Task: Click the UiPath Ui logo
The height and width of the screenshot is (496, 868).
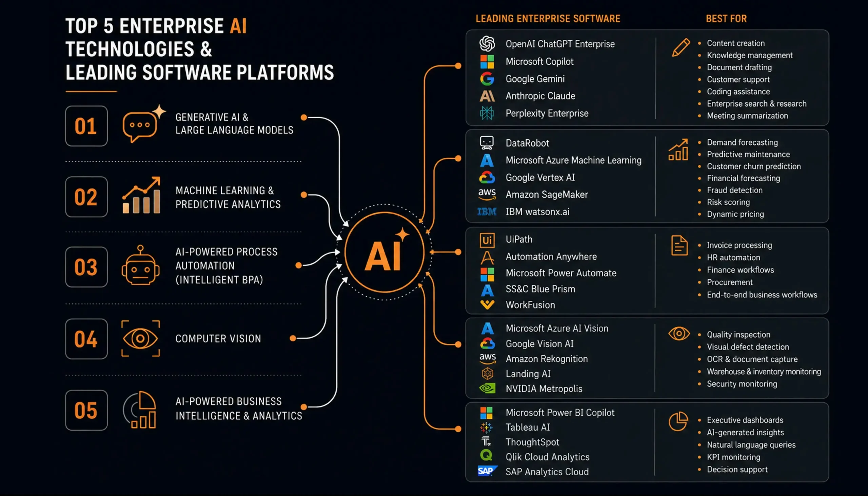Action: click(x=487, y=240)
